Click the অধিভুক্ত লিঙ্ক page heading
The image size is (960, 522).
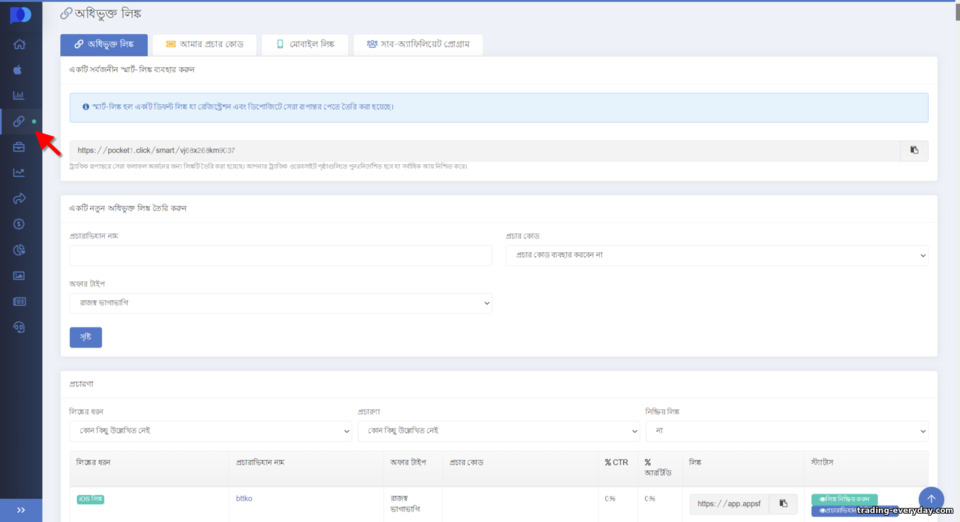tap(101, 13)
